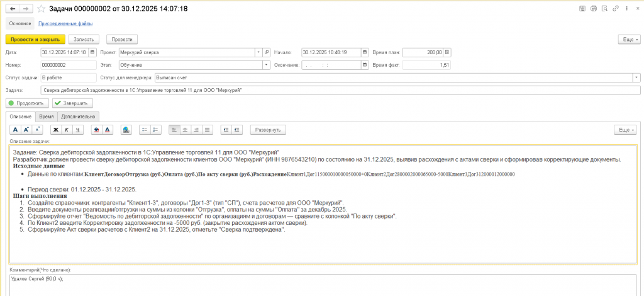Click the line "Период сверки: 01.12.2025 - 31.12.2025."

coord(82,190)
